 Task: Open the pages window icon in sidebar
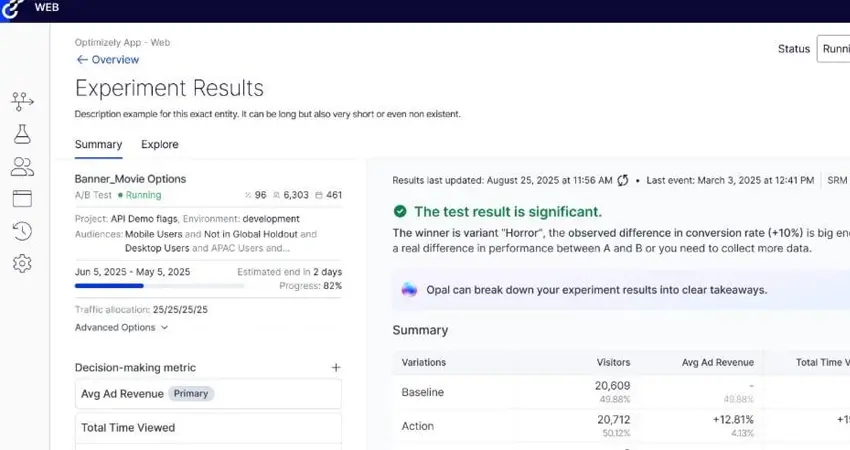[22, 198]
